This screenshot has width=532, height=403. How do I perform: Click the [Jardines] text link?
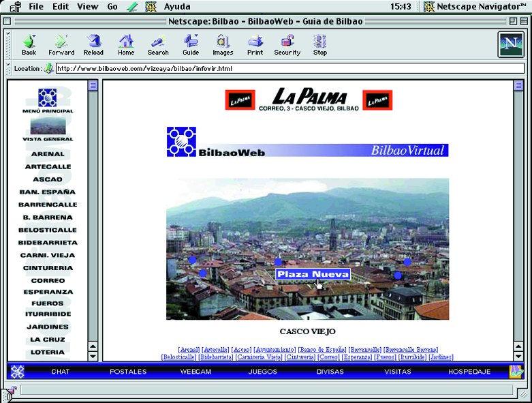441,357
